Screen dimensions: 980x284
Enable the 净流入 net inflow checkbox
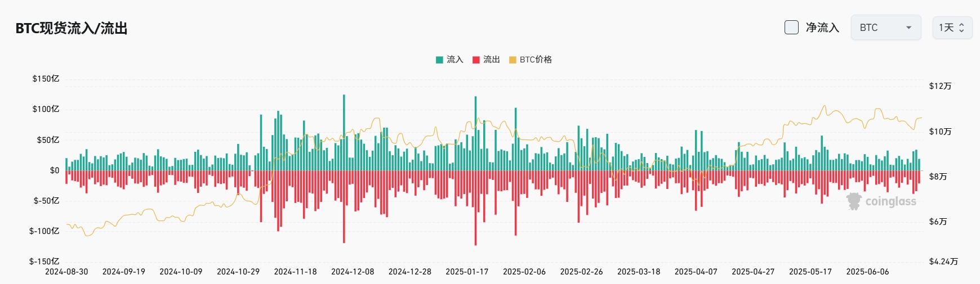(791, 28)
